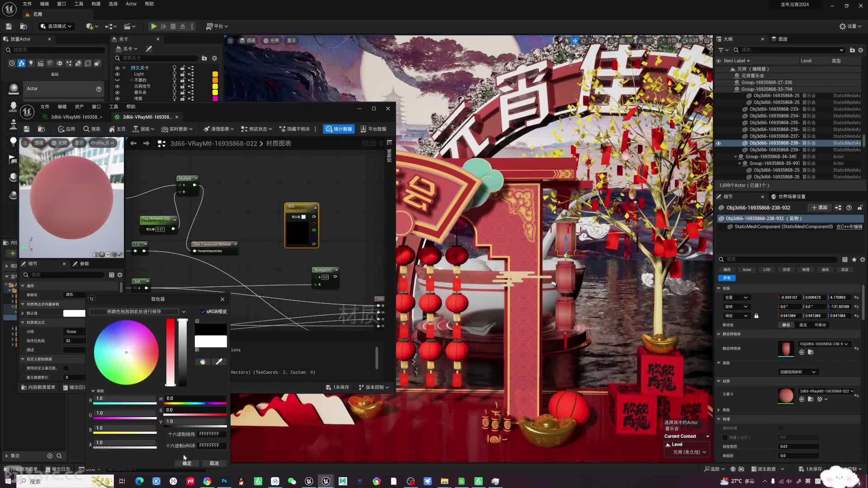868x488 pixels.
Task: Open 资产 menu in material editor
Action: point(79,107)
